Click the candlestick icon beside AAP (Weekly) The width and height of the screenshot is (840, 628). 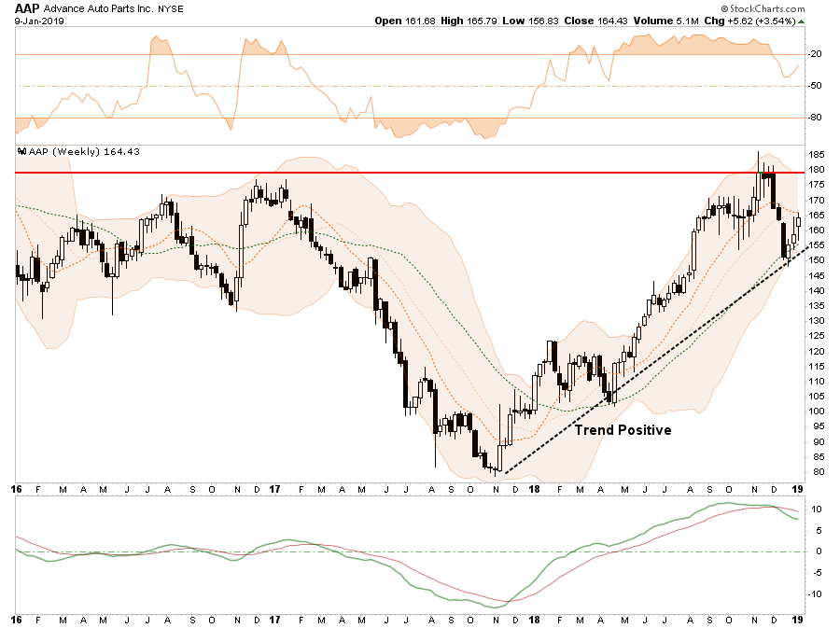point(22,151)
